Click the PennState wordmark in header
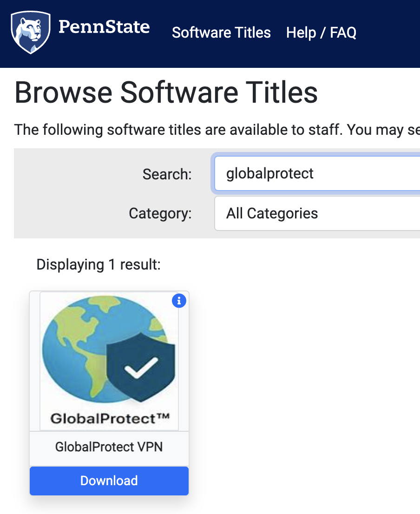The image size is (420, 514). click(x=104, y=27)
